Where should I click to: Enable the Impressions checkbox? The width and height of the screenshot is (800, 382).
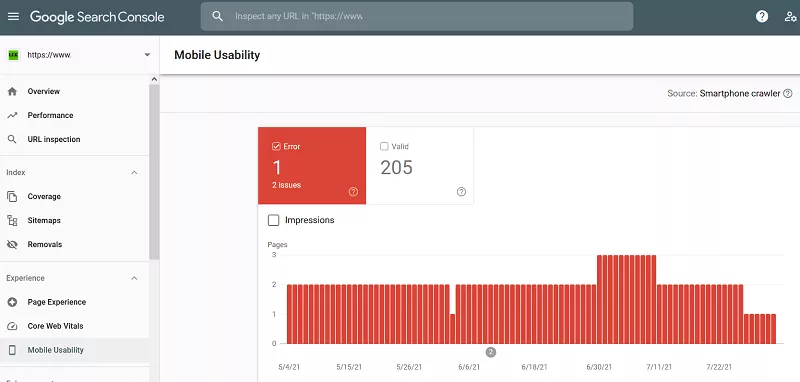point(273,220)
